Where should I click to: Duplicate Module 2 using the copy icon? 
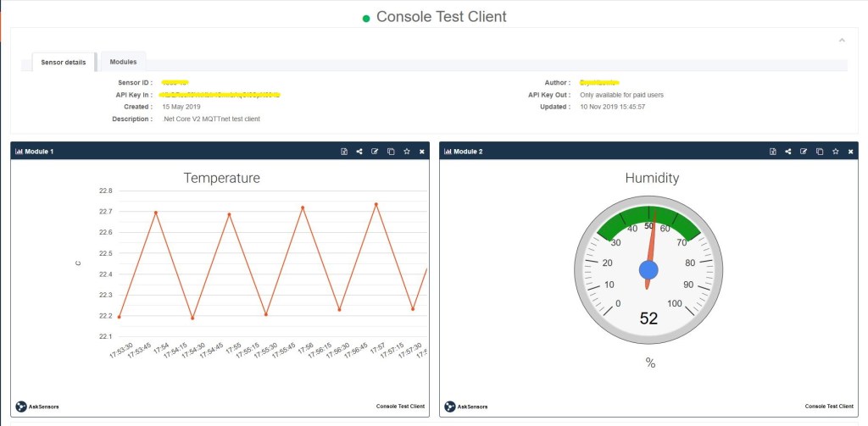tap(819, 152)
